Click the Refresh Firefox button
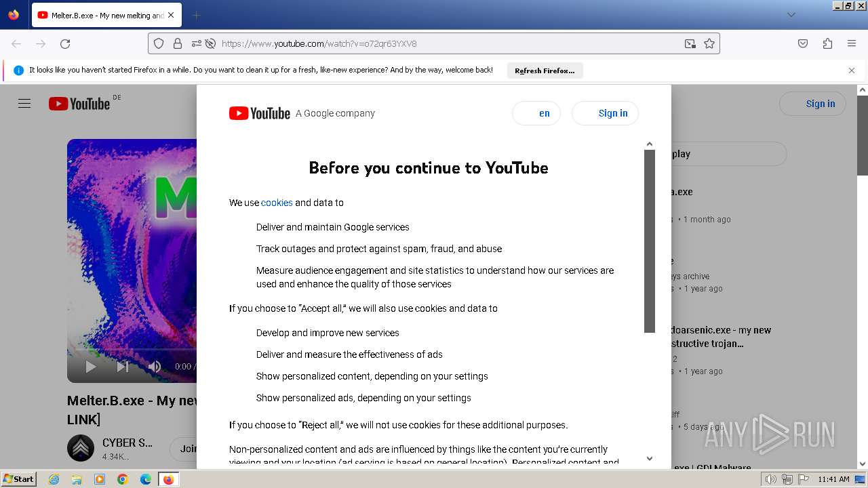The height and width of the screenshot is (488, 868). click(545, 70)
